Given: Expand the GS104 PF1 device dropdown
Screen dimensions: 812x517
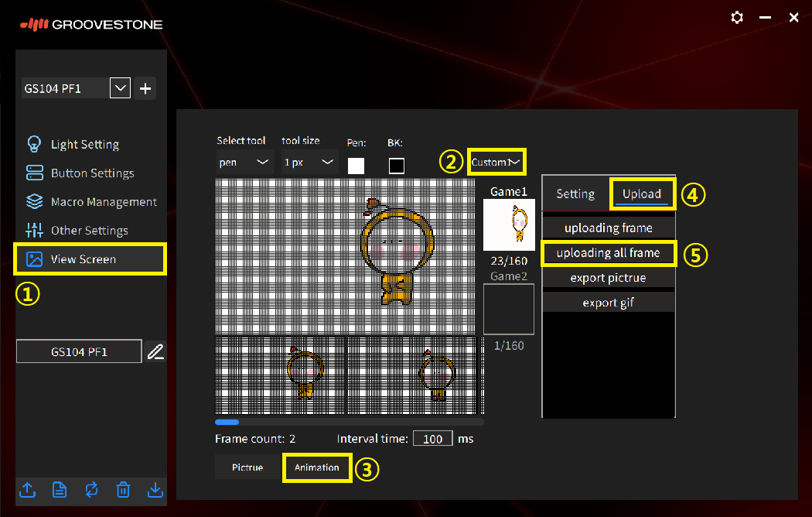Looking at the screenshot, I should (x=121, y=88).
